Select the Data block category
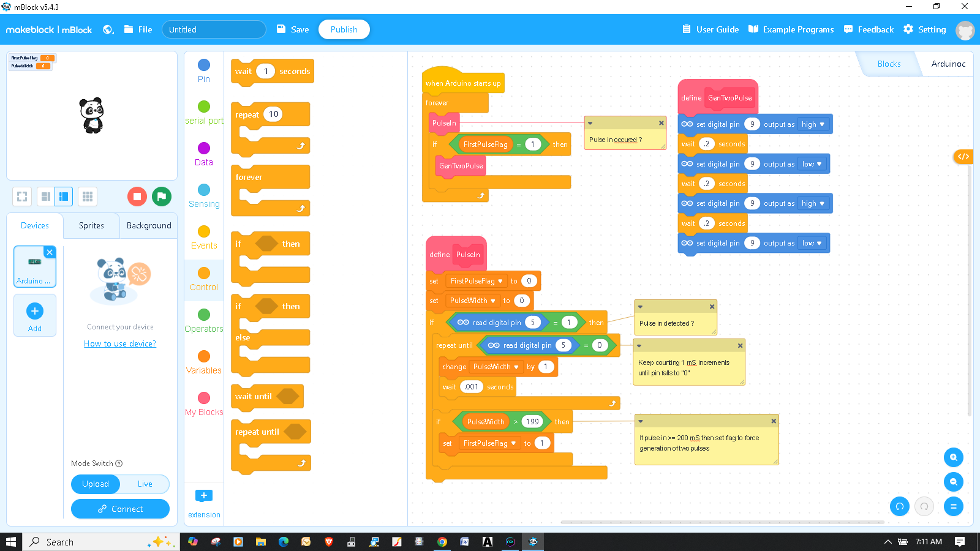The width and height of the screenshot is (980, 551). (204, 154)
